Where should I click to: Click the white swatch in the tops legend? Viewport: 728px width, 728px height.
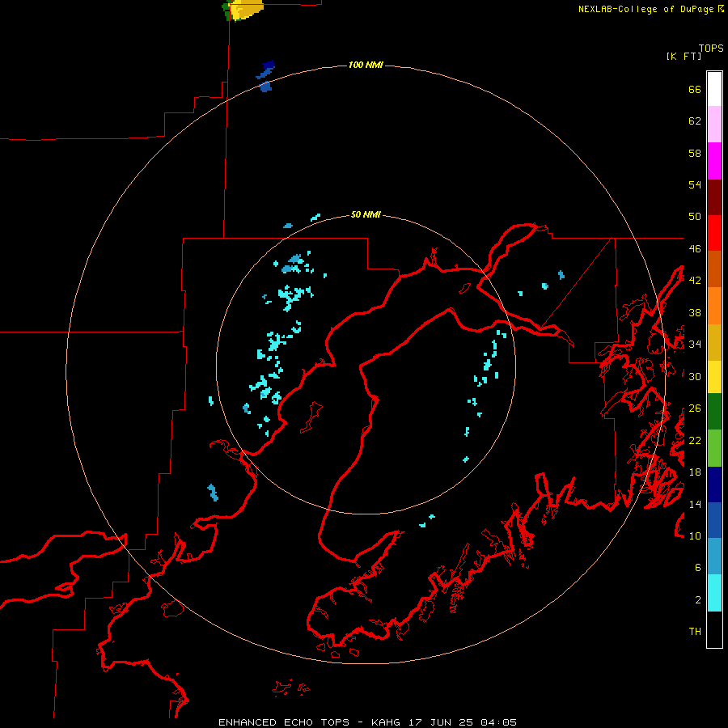pos(714,89)
